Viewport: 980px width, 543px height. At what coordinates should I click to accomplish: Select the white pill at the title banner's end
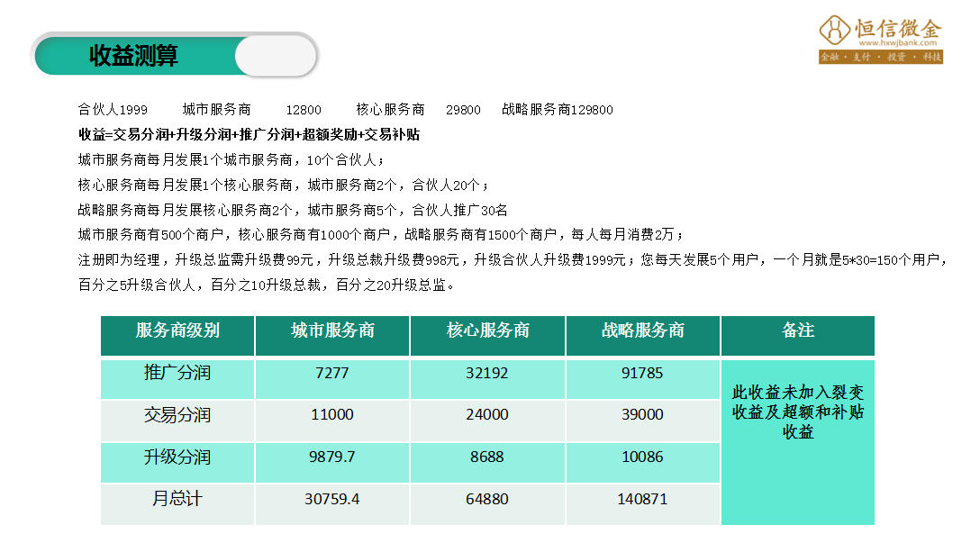point(276,56)
